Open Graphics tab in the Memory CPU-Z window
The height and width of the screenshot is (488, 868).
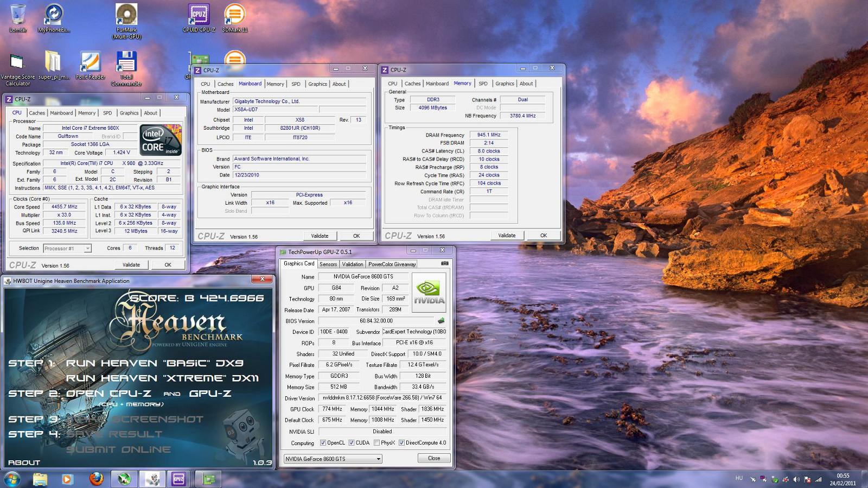505,84
